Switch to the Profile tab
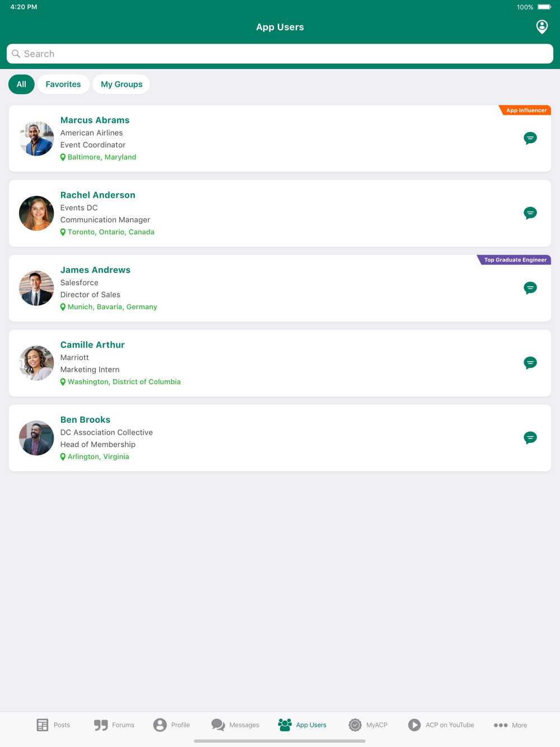This screenshot has height=747, width=560. pos(171,725)
